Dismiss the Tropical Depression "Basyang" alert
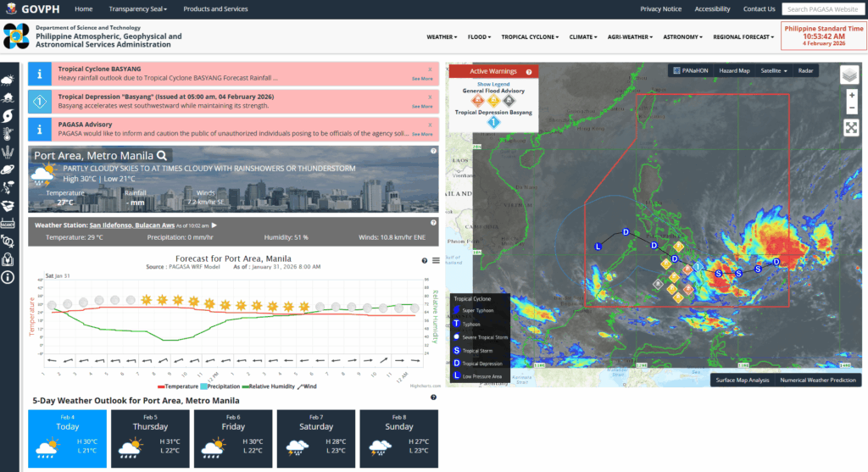 click(x=430, y=97)
